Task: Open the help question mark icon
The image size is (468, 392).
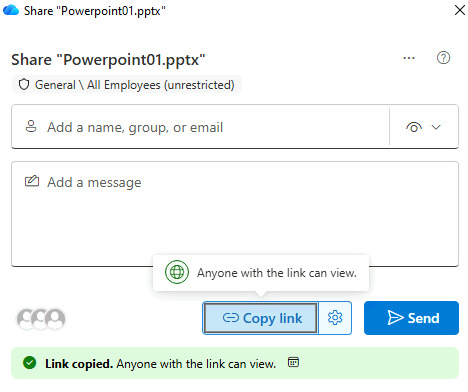Action: pos(443,58)
